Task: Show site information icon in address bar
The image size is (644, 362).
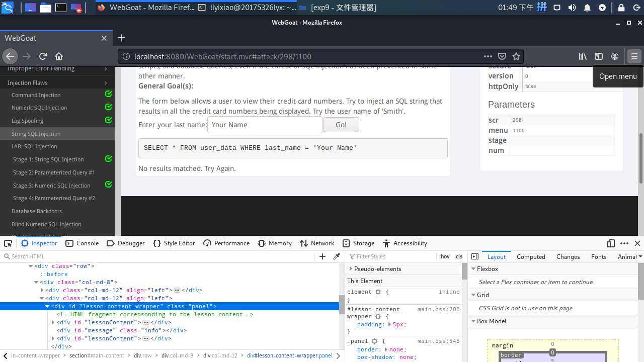Action: pos(126,57)
